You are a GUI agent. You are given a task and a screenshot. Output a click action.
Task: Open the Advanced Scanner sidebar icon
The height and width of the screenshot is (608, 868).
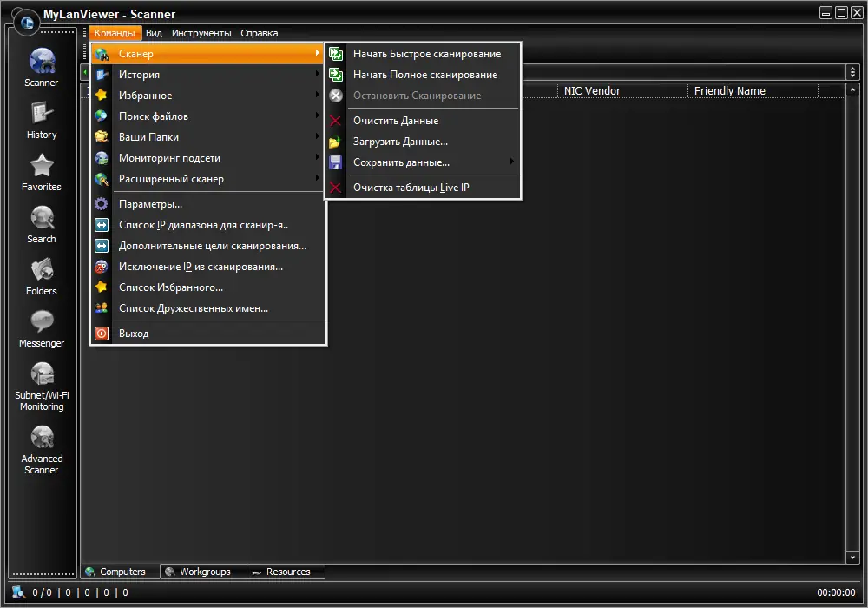pyautogui.click(x=42, y=438)
